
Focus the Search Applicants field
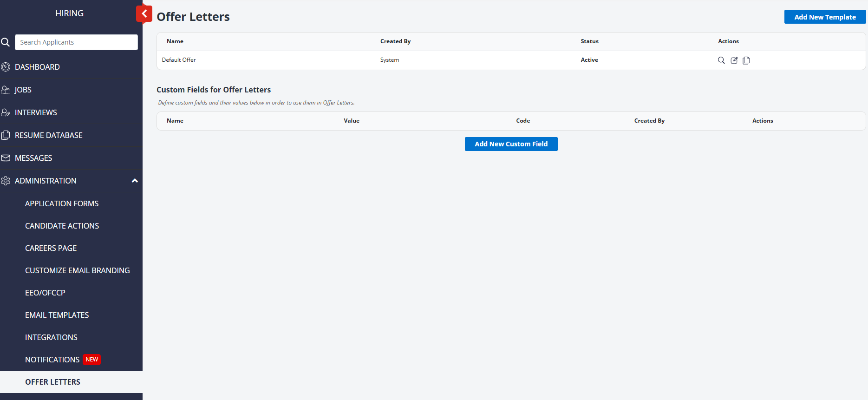(x=76, y=42)
